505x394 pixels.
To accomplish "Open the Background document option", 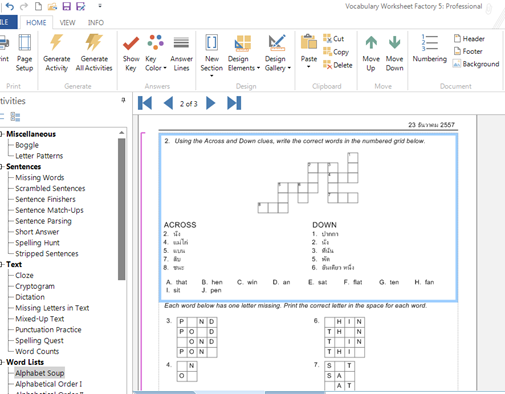I will coord(476,64).
